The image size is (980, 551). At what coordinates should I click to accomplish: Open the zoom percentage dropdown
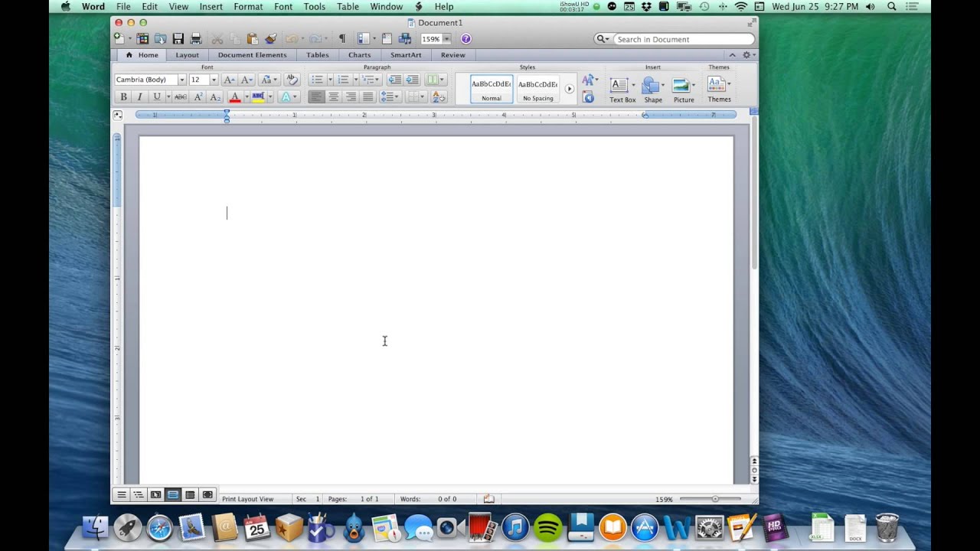[x=446, y=38]
